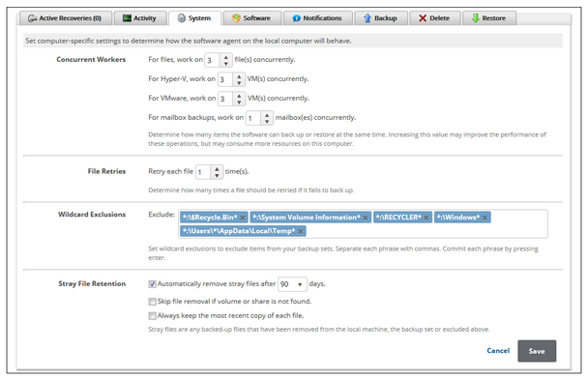Click the Retry each file number field
The height and width of the screenshot is (380, 588).
(x=203, y=172)
